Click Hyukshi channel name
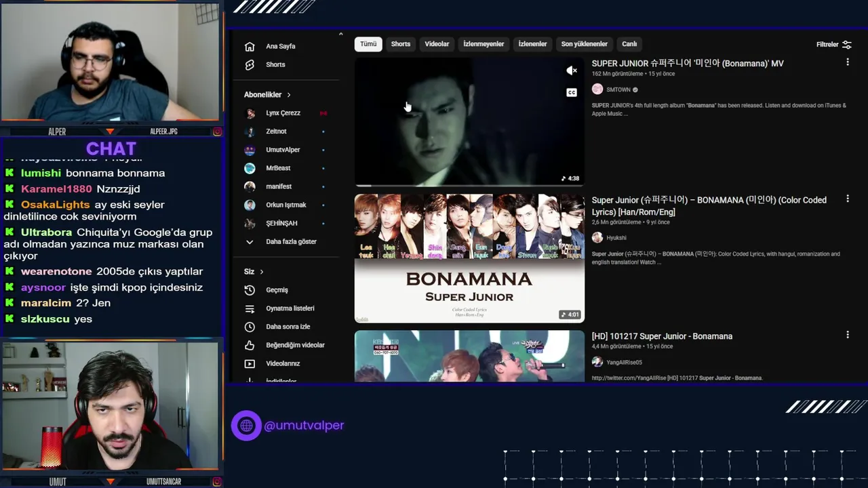This screenshot has width=868, height=488. (616, 238)
